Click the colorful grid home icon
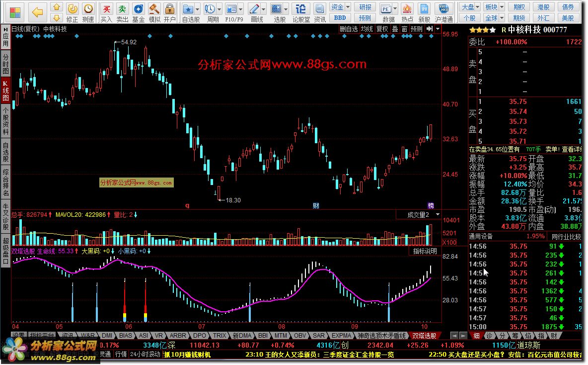The height and width of the screenshot is (365, 588). click(x=15, y=12)
